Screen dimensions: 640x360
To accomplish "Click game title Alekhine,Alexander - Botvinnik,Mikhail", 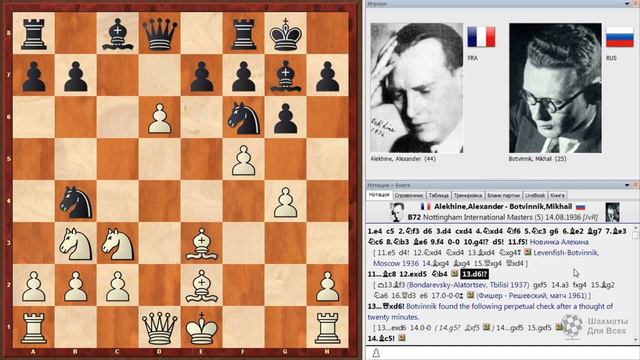I will (503, 207).
